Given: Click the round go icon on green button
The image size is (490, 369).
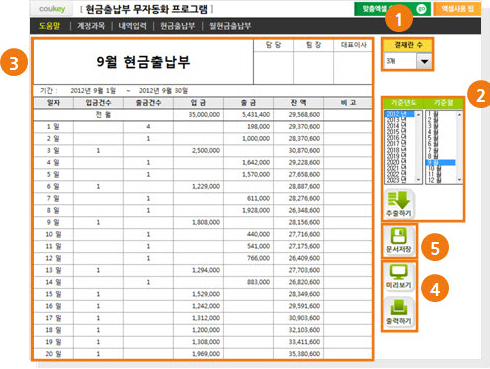Looking at the screenshot, I should [x=422, y=9].
